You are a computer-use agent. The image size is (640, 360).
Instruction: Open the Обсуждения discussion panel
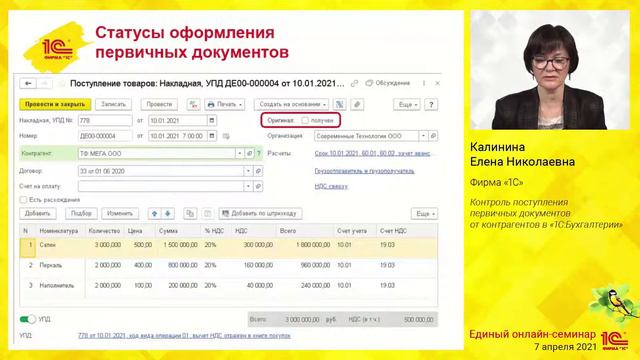tap(387, 83)
